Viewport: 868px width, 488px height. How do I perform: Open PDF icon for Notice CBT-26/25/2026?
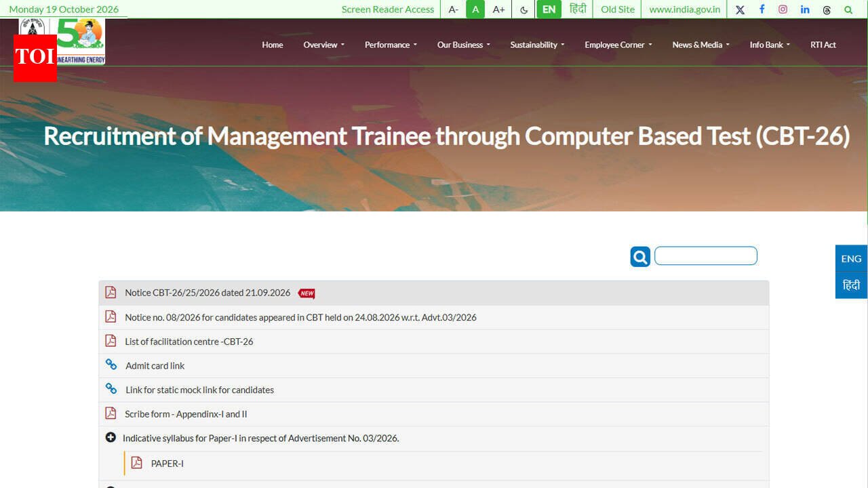(x=111, y=292)
